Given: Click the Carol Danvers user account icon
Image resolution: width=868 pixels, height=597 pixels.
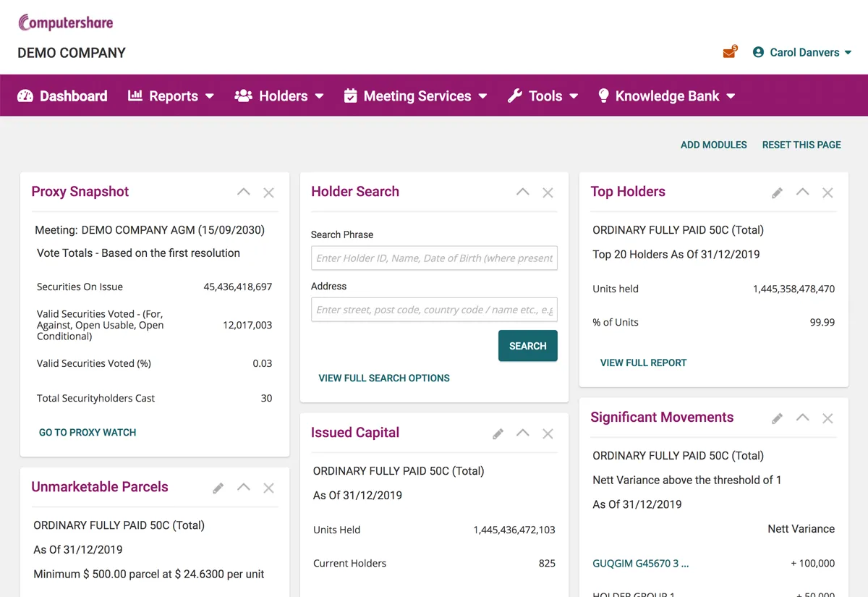Looking at the screenshot, I should point(758,52).
